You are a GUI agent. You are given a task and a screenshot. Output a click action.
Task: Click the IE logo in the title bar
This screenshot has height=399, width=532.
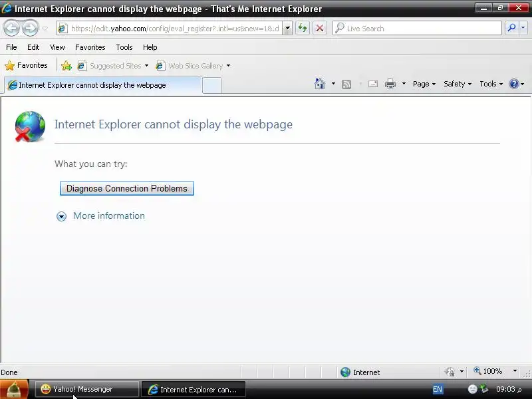7,8
